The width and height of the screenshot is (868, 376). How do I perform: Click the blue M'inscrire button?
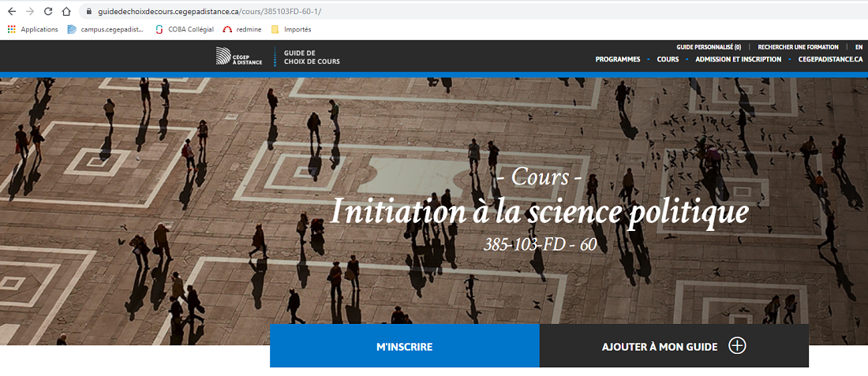404,346
